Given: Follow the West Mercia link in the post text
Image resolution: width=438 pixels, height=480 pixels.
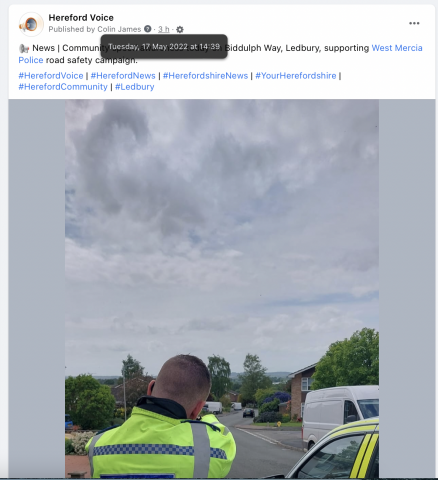Looking at the screenshot, I should click(397, 48).
